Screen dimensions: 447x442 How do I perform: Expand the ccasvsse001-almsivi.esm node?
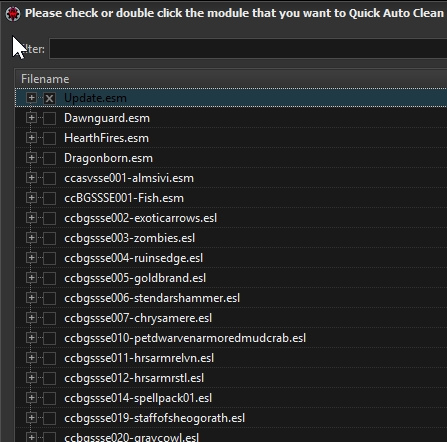tap(31, 178)
